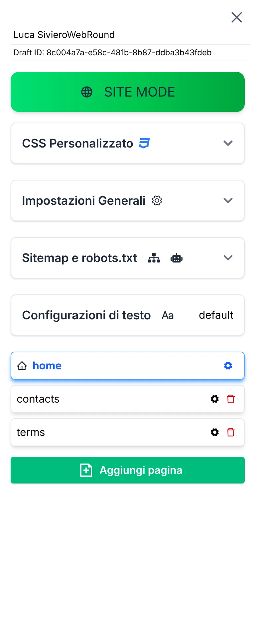Open the default text configuration dropdown
254x644 pixels.
(x=216, y=315)
